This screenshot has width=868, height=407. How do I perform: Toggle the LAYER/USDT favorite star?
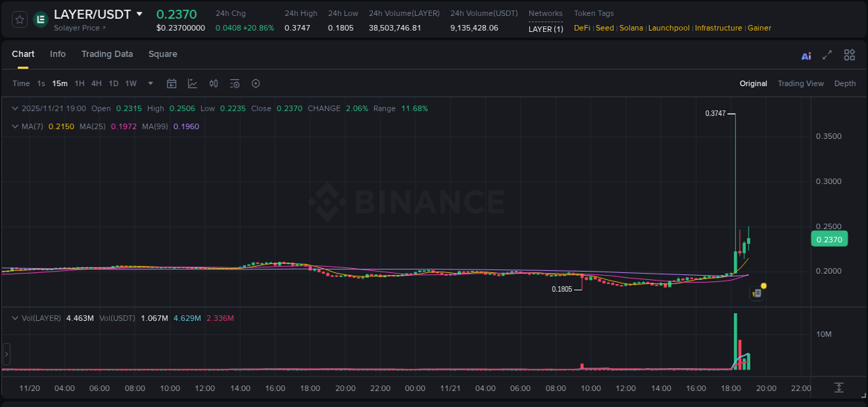pos(19,19)
